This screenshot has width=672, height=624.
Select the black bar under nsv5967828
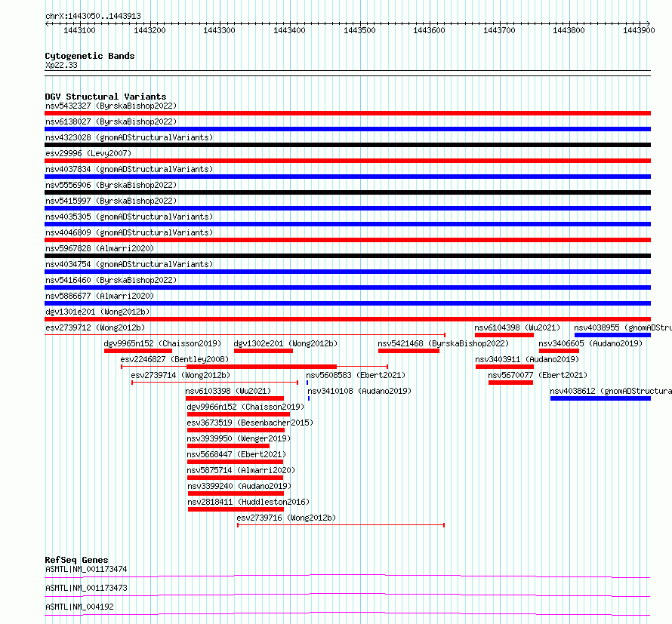(x=347, y=256)
